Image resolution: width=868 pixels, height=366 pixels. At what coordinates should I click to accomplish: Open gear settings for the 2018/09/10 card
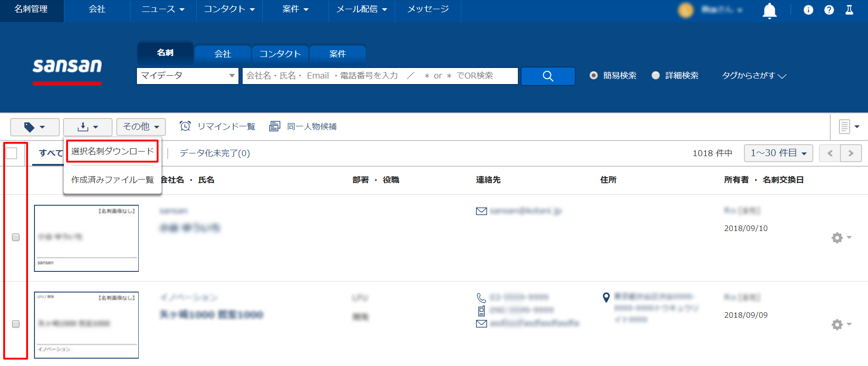click(x=840, y=237)
